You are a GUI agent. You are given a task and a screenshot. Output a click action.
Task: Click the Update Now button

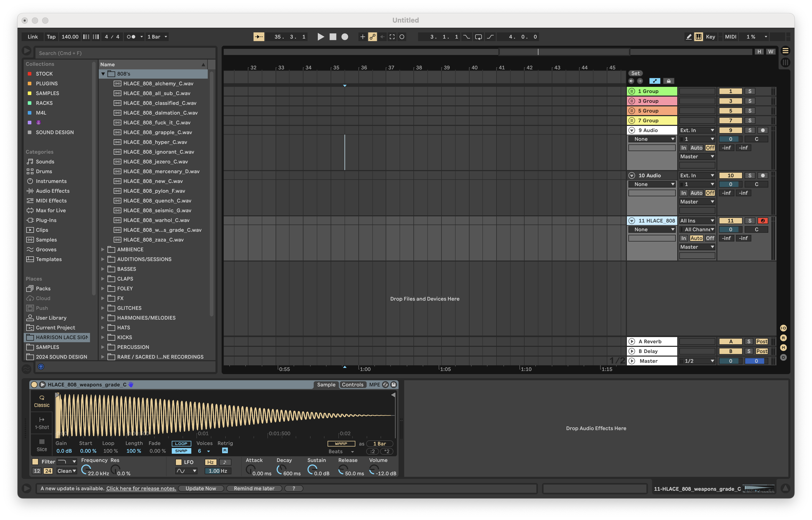point(201,488)
